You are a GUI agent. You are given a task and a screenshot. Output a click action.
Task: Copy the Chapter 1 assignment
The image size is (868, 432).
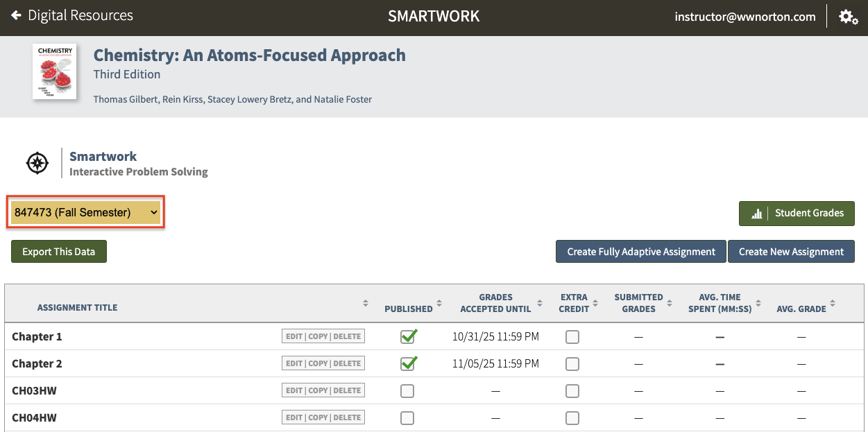tap(318, 336)
